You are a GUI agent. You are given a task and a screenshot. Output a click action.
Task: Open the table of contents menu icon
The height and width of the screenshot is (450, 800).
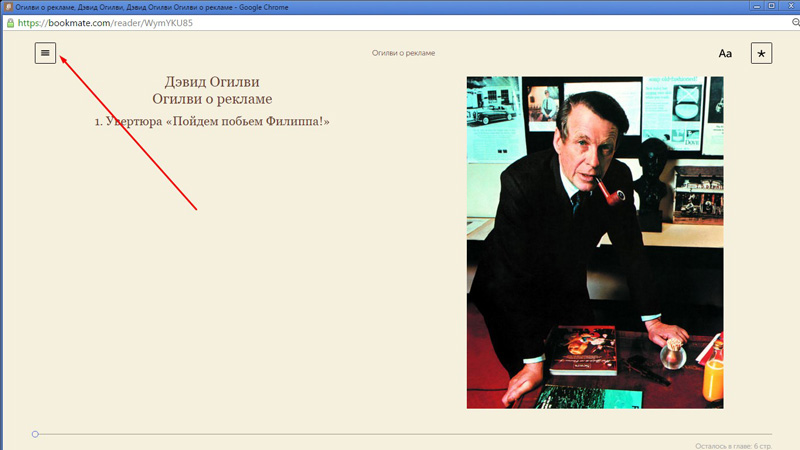45,53
